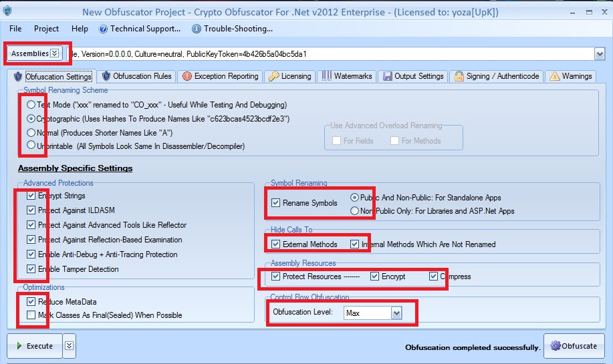
Task: Click the shield application icon in title bar
Action: tap(7, 11)
